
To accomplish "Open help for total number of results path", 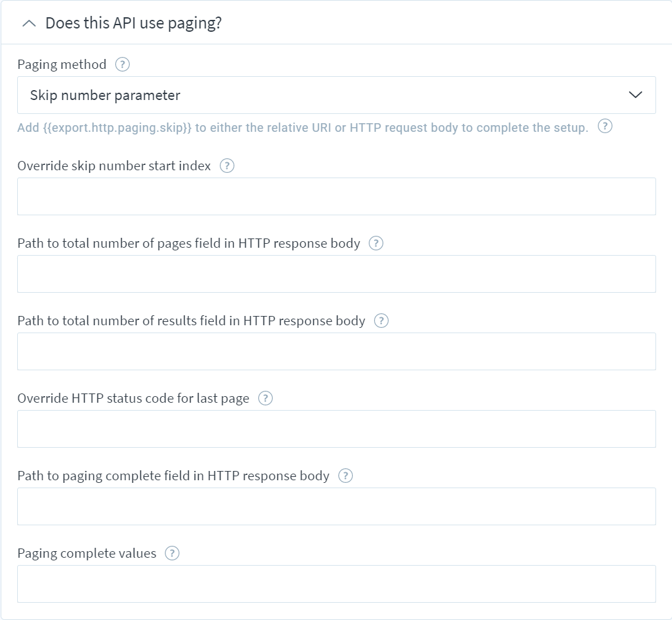I will click(381, 321).
